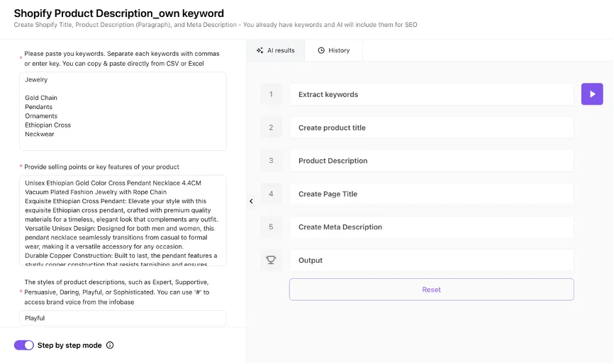614x364 pixels.
Task: Click the step number 3 badge
Action: 271,161
